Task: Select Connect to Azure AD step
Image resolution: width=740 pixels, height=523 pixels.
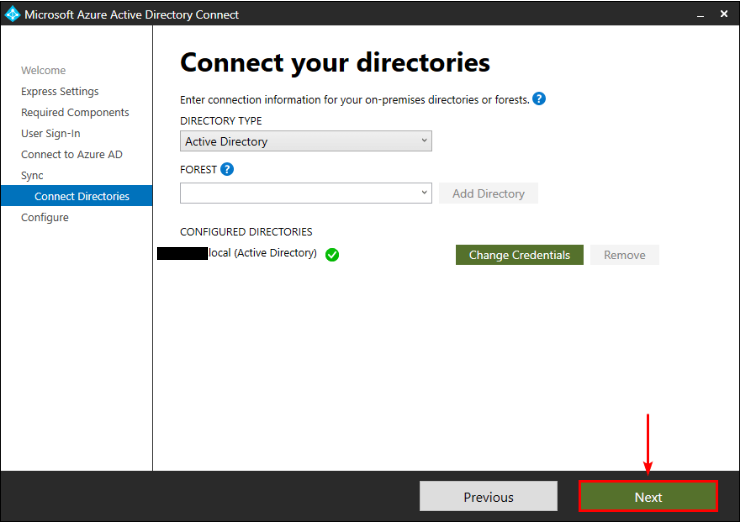Action: point(72,154)
